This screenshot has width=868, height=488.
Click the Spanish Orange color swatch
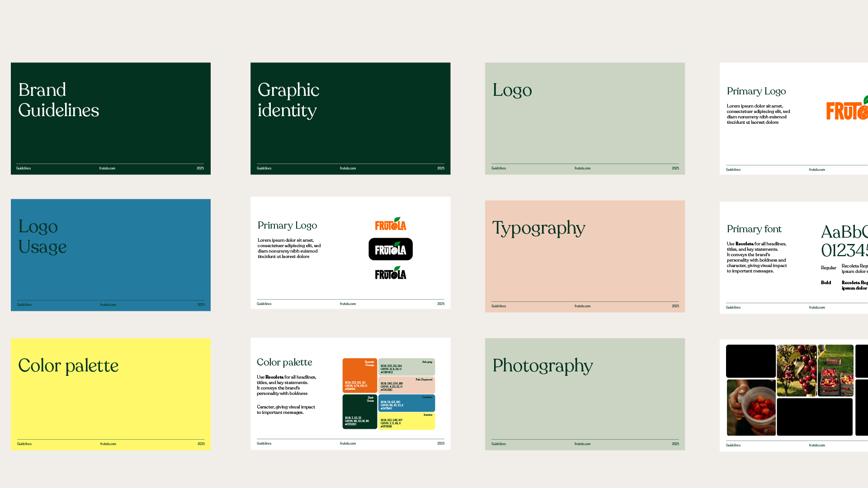click(x=359, y=375)
